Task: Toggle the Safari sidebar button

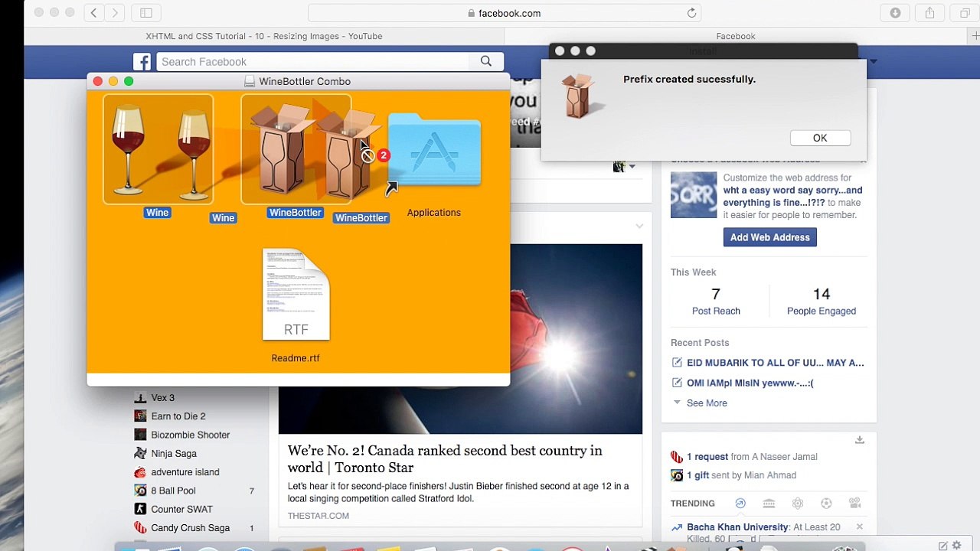Action: tap(146, 12)
